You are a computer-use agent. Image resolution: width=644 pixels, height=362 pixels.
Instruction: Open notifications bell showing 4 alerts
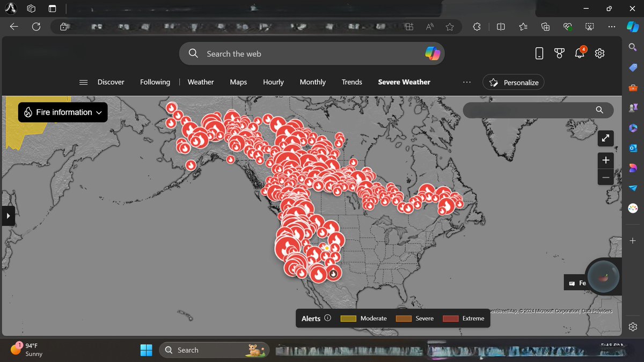click(580, 53)
